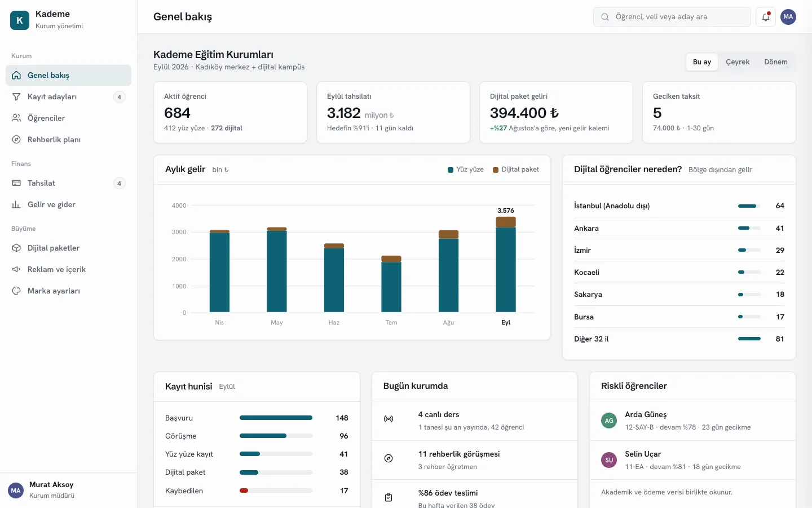Image resolution: width=812 pixels, height=508 pixels.
Task: Click the Kocaeli region row label
Action: click(586, 272)
